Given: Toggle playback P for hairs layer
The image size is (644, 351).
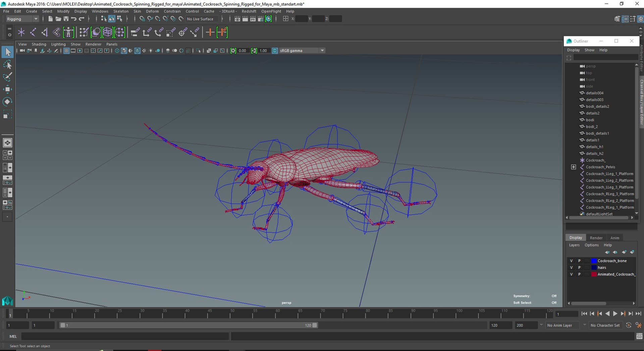Looking at the screenshot, I should [579, 267].
